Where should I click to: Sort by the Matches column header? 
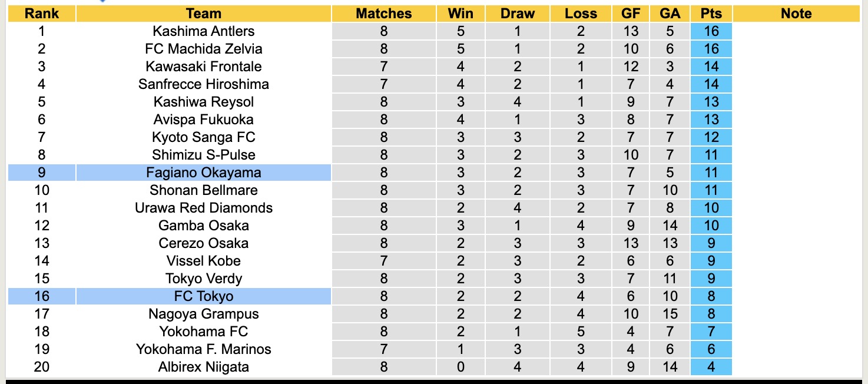(x=384, y=14)
